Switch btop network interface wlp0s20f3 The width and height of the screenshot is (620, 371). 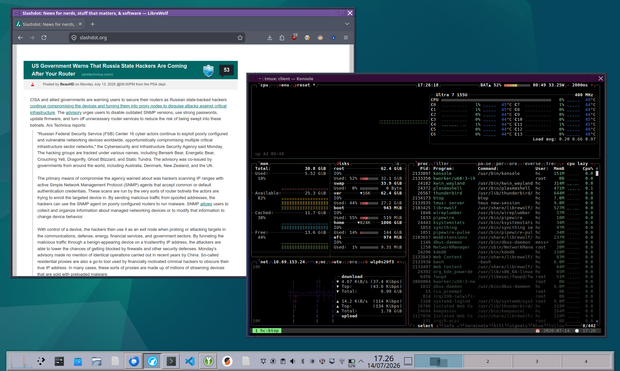pyautogui.click(x=381, y=262)
